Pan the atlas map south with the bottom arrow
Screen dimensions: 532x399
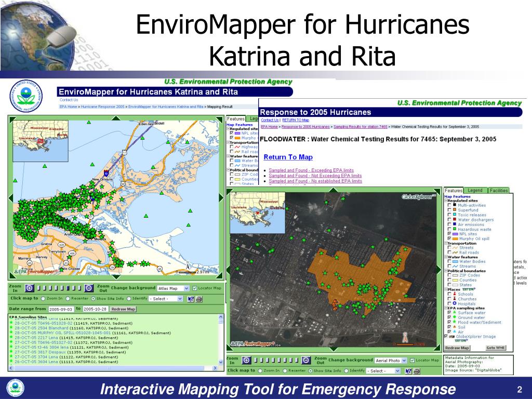point(116,277)
